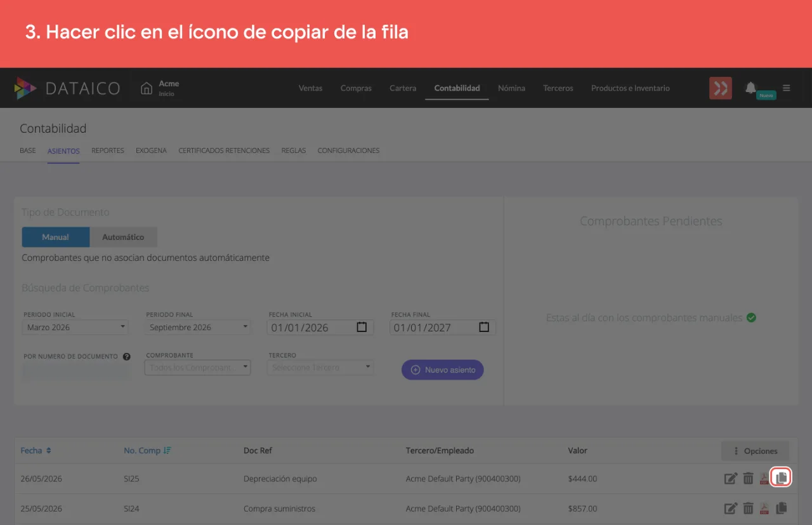Viewport: 812px width, 525px height.
Task: Click the Por Numero de Documento input field
Action: tap(76, 371)
